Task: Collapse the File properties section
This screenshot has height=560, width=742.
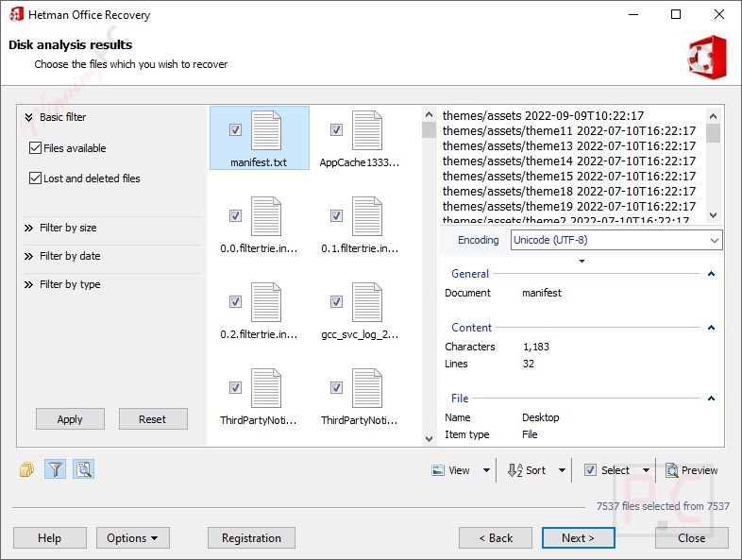Action: pyautogui.click(x=711, y=399)
